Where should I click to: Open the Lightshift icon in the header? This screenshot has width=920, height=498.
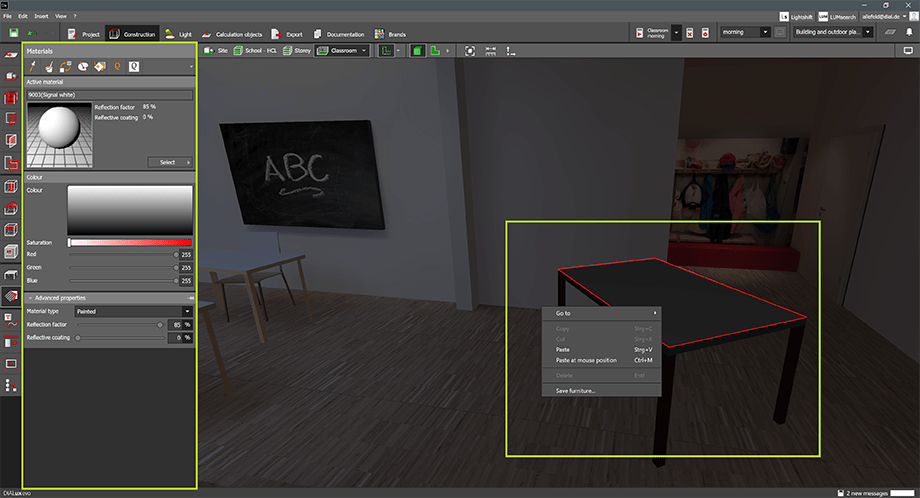783,17
